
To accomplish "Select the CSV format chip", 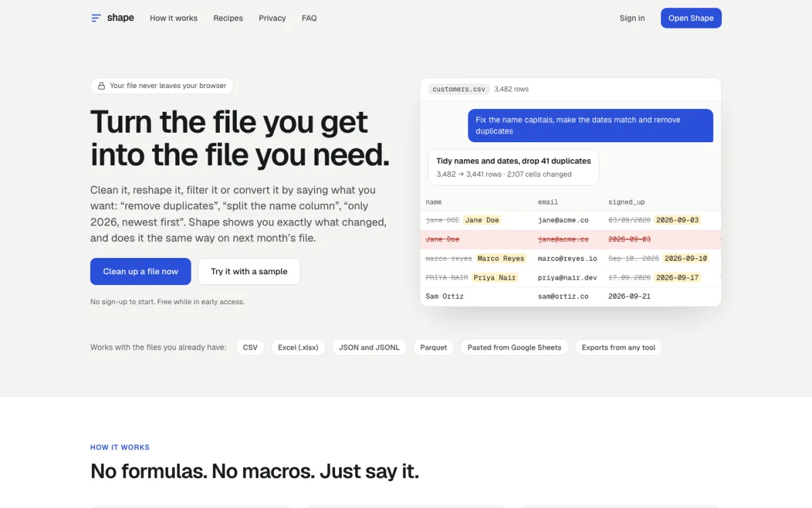I will (250, 347).
